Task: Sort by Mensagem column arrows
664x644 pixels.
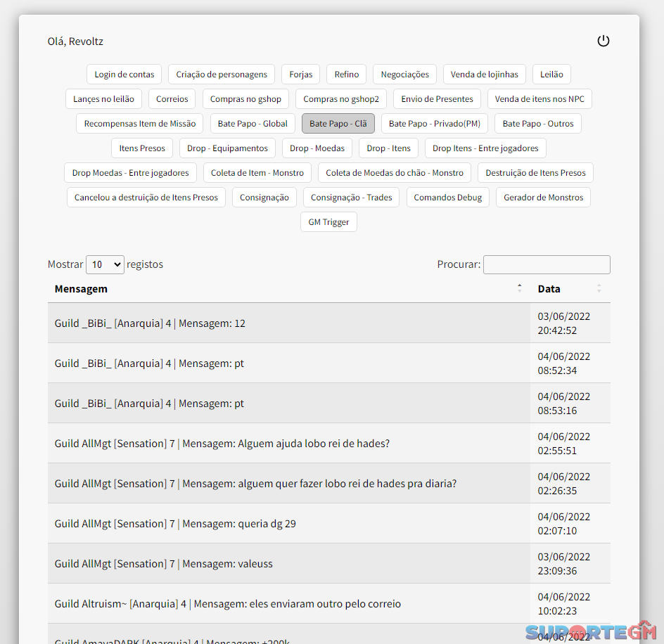Action: coord(519,288)
